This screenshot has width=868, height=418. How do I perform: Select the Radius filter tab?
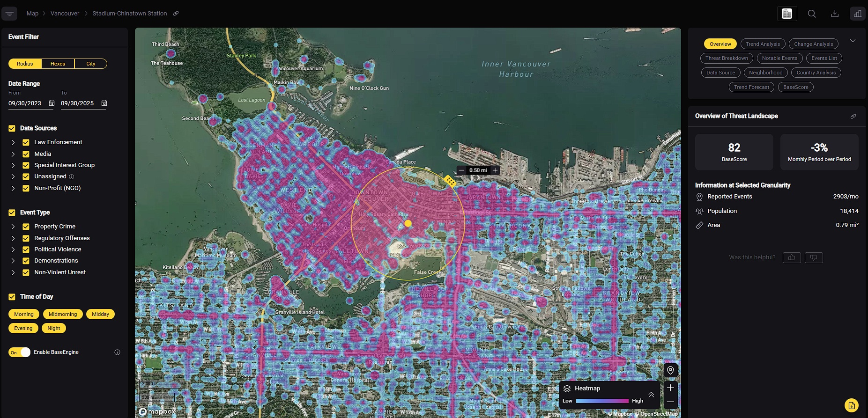[25, 64]
